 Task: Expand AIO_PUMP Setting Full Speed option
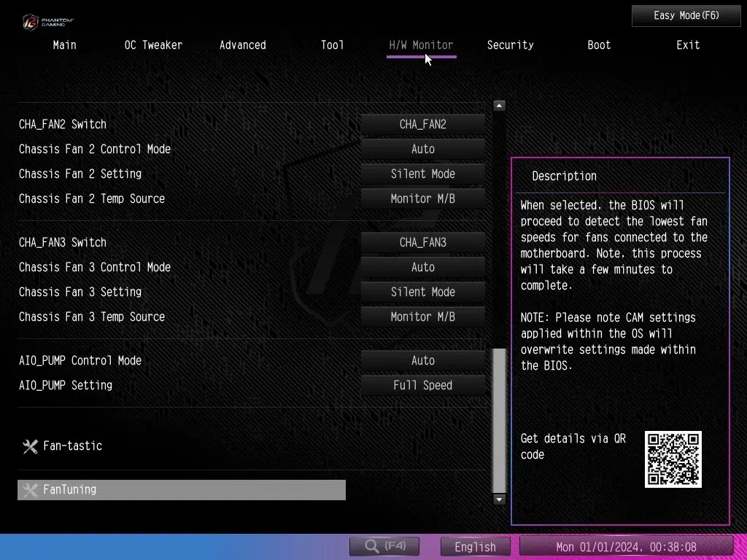423,386
